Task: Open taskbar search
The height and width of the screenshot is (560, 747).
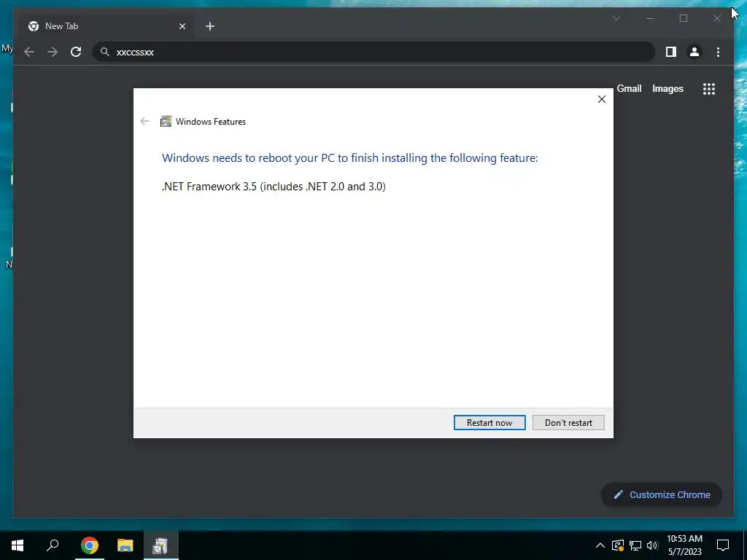Action: pyautogui.click(x=53, y=545)
